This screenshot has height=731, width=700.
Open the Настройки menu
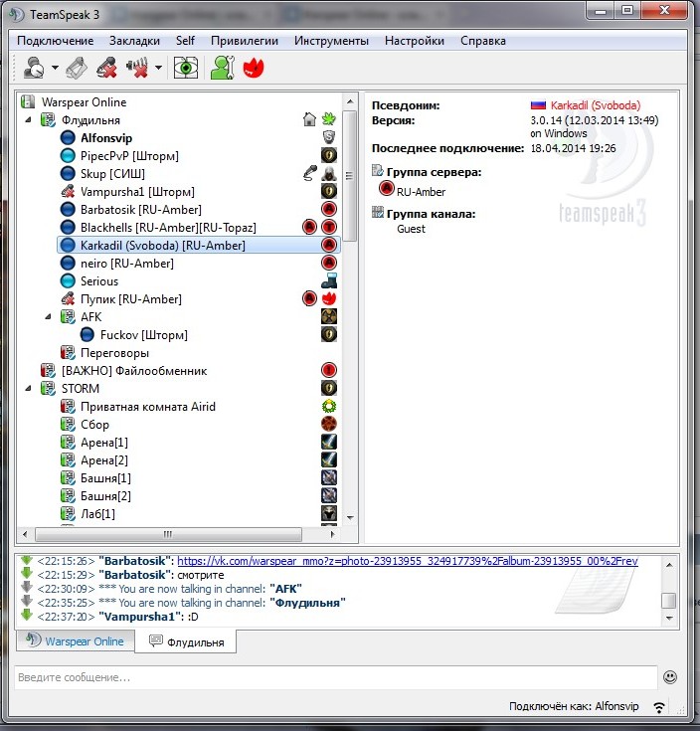[x=415, y=41]
